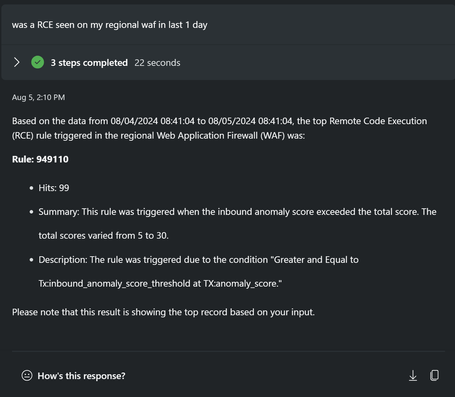The width and height of the screenshot is (455, 397).
Task: Click the "Please note that this result" sentence
Action: click(x=163, y=312)
